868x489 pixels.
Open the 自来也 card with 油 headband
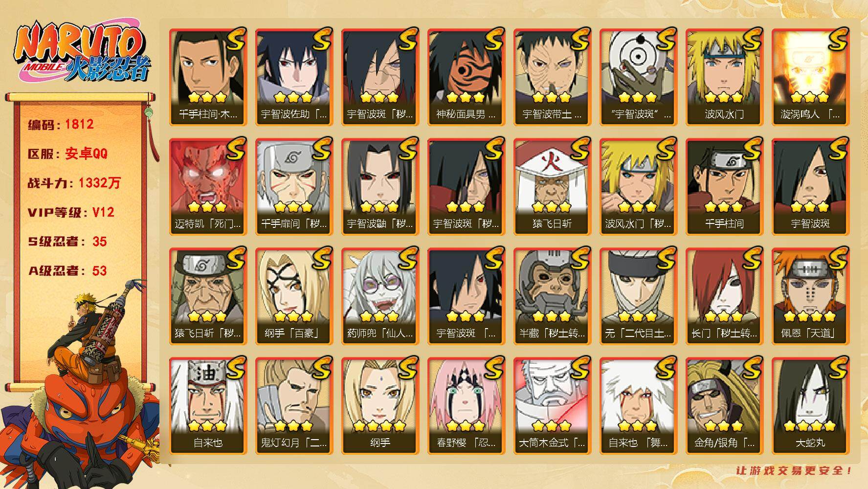coord(208,406)
